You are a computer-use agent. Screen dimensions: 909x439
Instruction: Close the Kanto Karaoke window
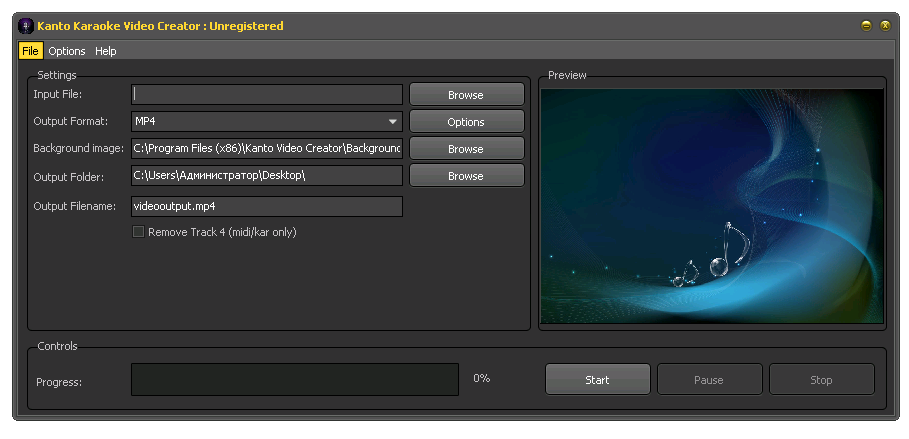tap(885, 26)
